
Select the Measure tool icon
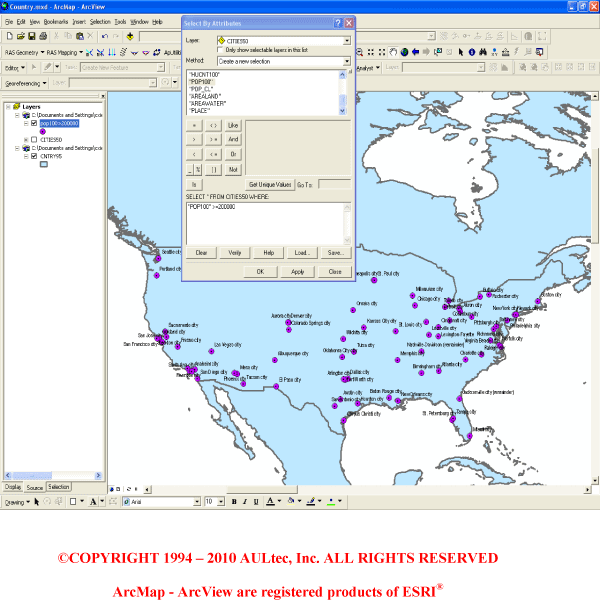pos(506,52)
